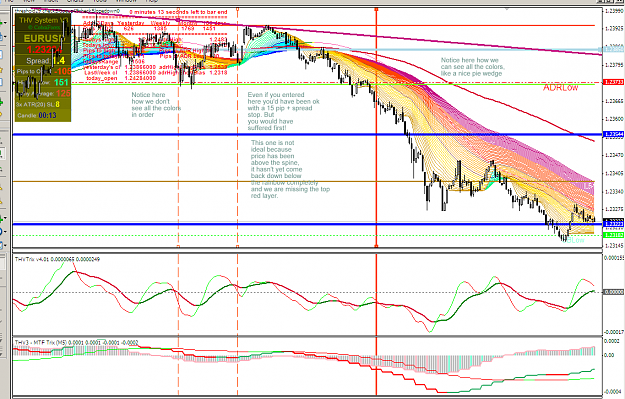Click the red ADRLow label
Viewport: 625px width, 399px height.
(x=560, y=88)
